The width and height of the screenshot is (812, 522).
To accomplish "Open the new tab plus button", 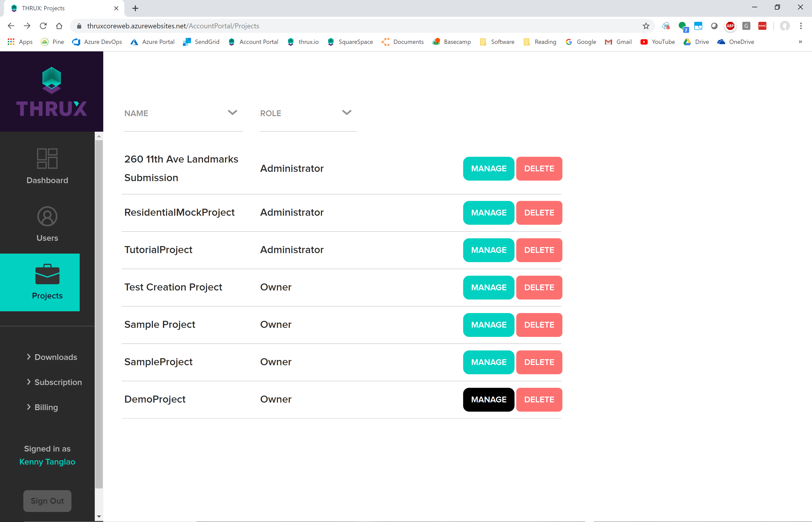I will [135, 8].
